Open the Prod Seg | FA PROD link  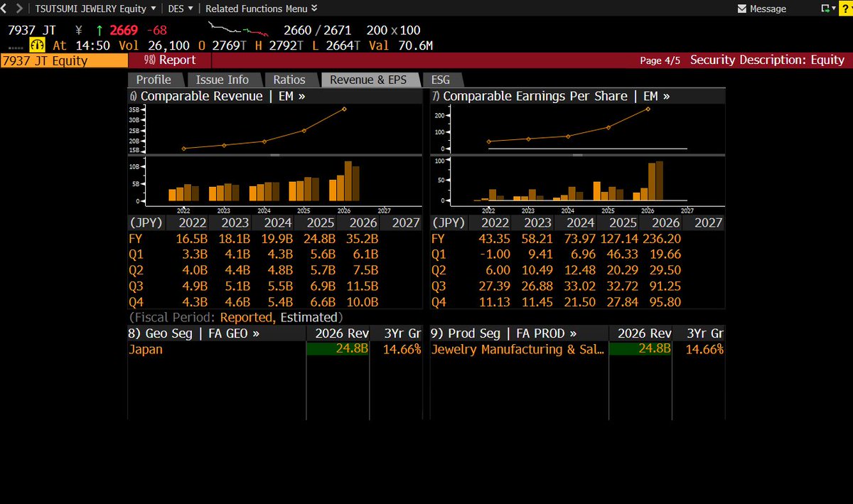503,333
